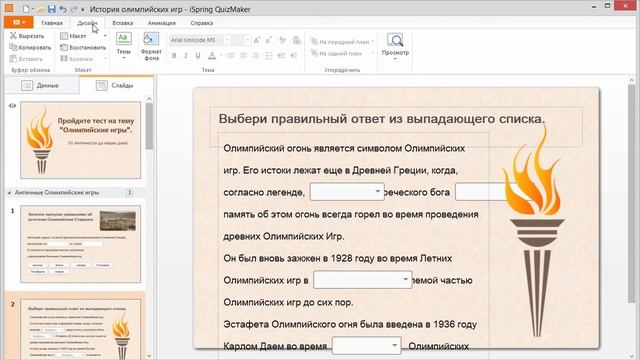Open the Темы themes gallery
The image size is (640, 360).
(124, 46)
